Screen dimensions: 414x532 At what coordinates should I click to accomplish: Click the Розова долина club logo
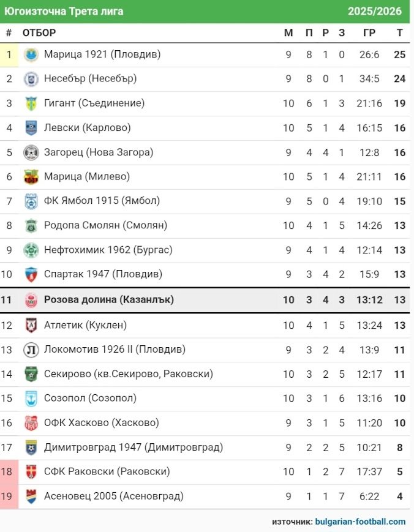(30, 300)
